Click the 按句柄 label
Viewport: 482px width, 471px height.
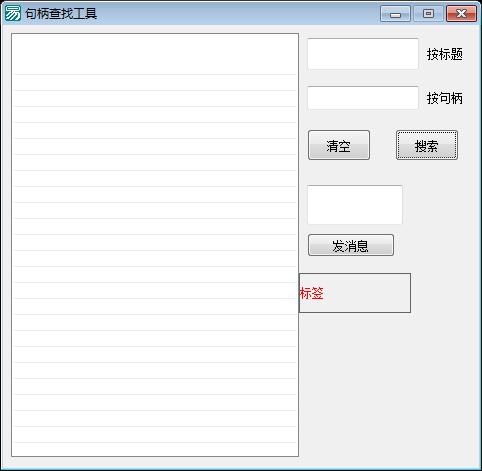coord(445,98)
